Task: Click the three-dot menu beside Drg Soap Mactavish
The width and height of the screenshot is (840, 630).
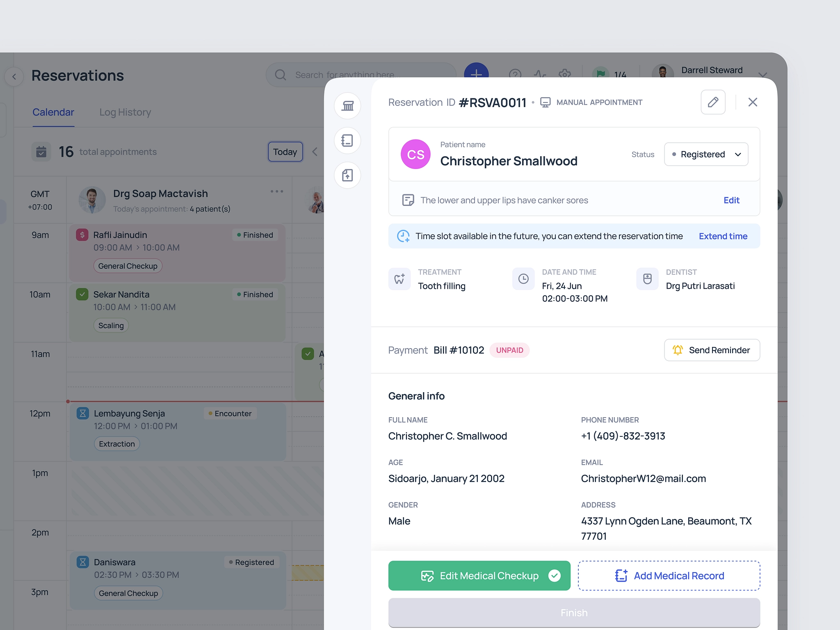Action: coord(277,191)
